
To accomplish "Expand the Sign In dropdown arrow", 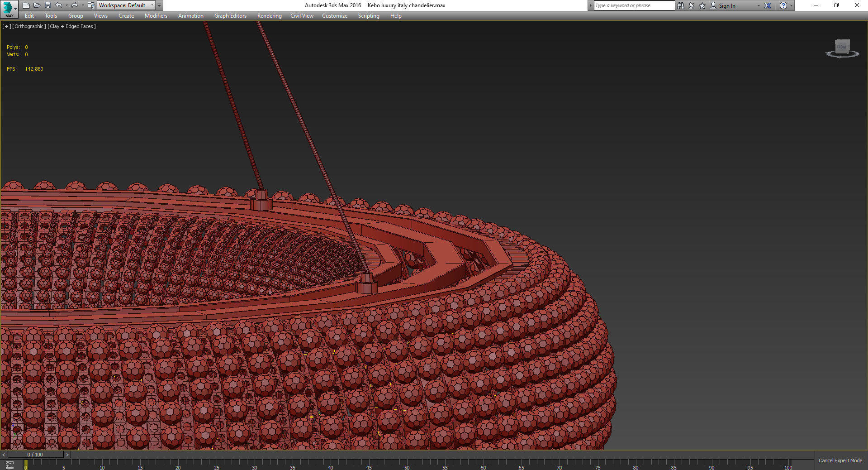I will click(x=759, y=5).
